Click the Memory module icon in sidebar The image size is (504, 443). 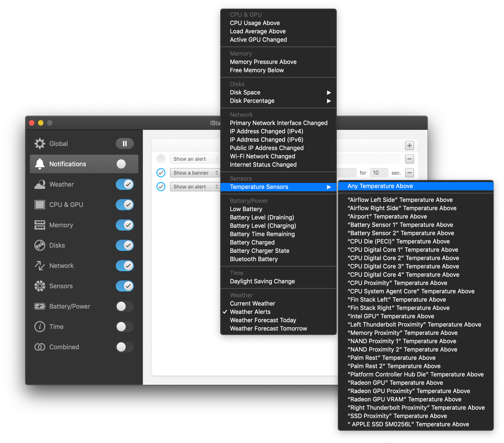pyautogui.click(x=40, y=225)
